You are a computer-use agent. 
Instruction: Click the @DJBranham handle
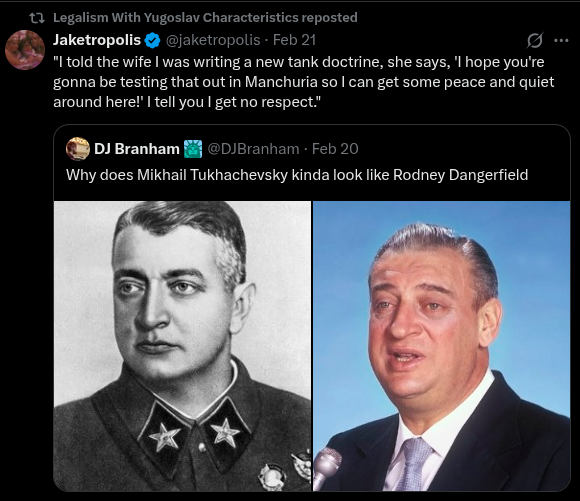253,149
